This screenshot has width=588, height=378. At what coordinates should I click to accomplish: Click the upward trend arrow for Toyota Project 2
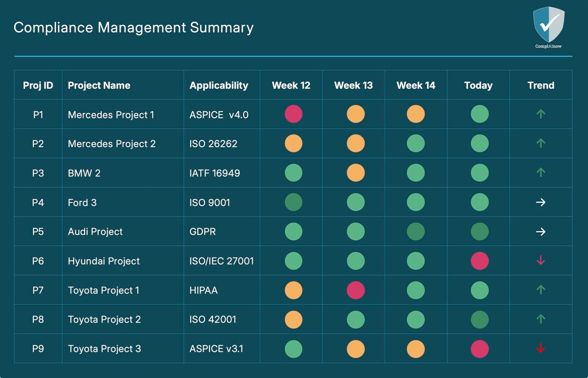[540, 319]
